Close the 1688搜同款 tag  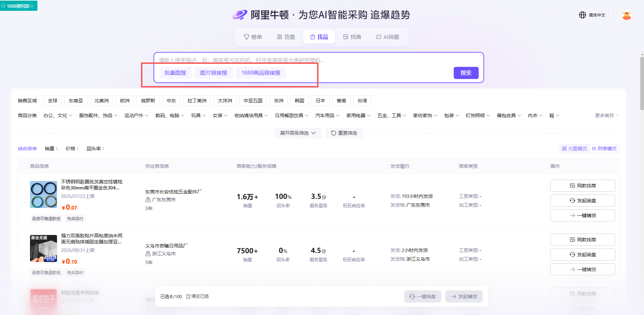click(32, 6)
